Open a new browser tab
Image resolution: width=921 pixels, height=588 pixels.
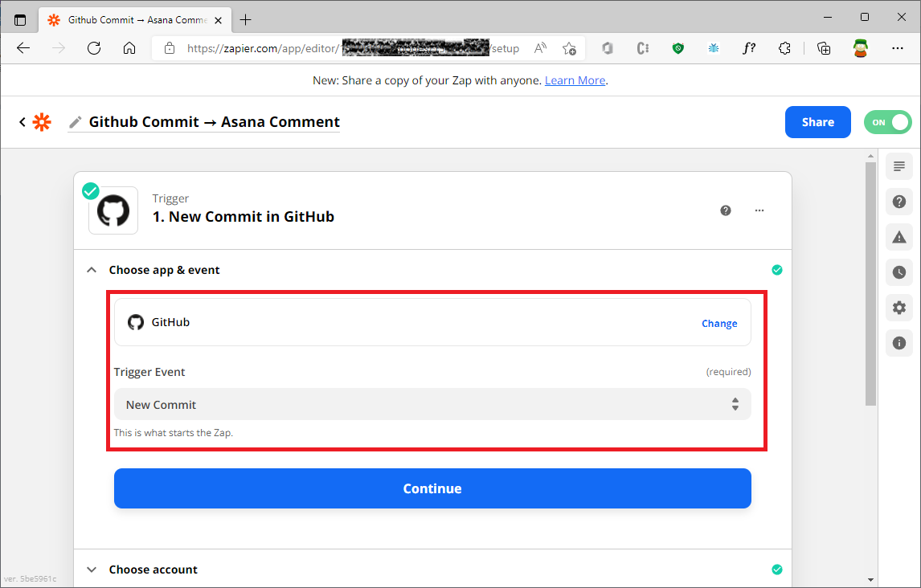[246, 20]
